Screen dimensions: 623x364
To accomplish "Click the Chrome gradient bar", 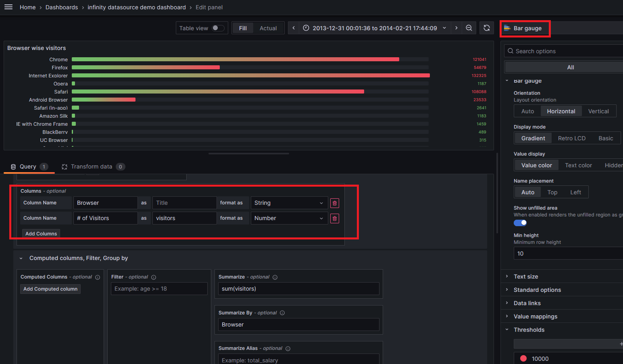I will pos(235,59).
